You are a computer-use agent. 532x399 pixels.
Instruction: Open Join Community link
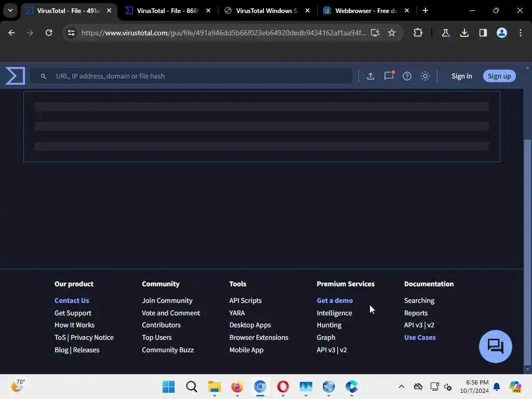click(x=167, y=300)
